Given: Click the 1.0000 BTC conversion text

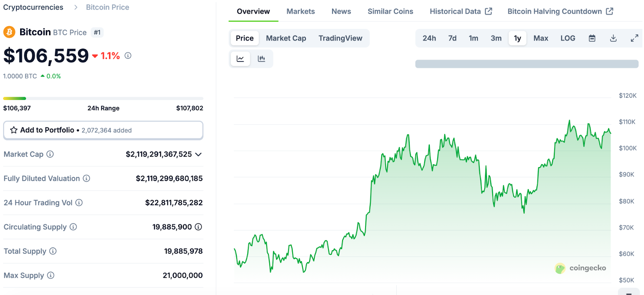Looking at the screenshot, I should tap(20, 76).
